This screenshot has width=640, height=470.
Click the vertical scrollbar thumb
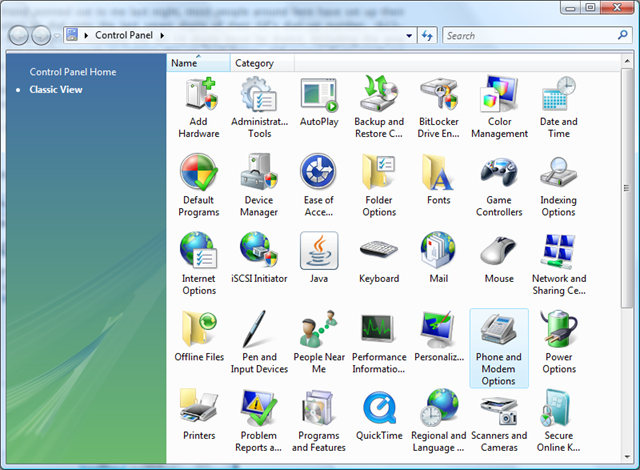(627, 188)
